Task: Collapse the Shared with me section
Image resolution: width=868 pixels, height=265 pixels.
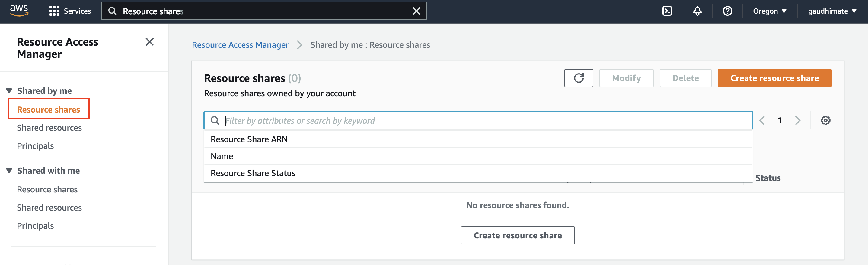Action: [9, 171]
